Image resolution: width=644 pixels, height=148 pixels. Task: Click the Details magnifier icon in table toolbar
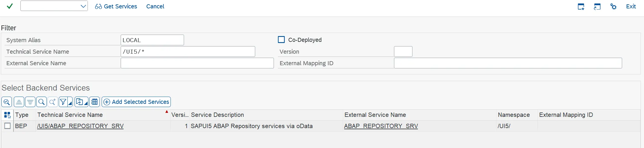pyautogui.click(x=7, y=102)
